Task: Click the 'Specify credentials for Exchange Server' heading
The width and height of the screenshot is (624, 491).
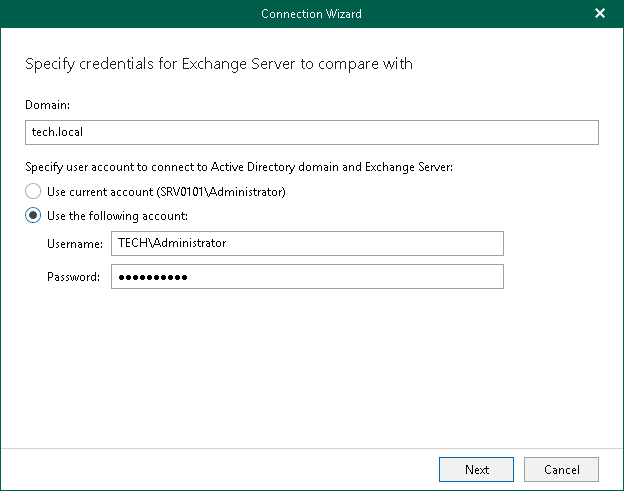Action: [x=218, y=64]
